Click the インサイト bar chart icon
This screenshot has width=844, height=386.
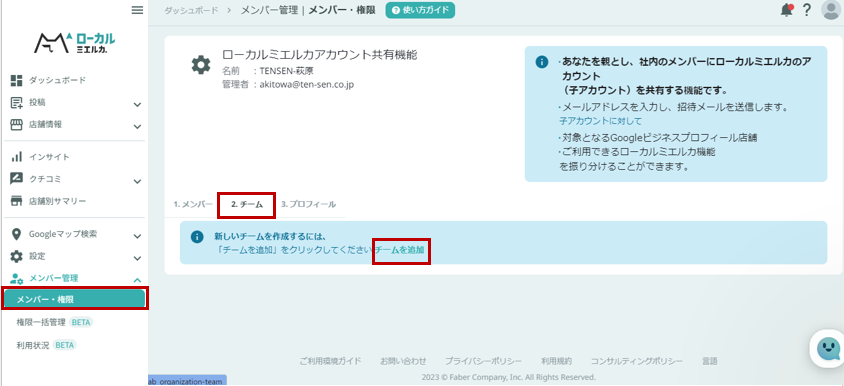click(17, 157)
